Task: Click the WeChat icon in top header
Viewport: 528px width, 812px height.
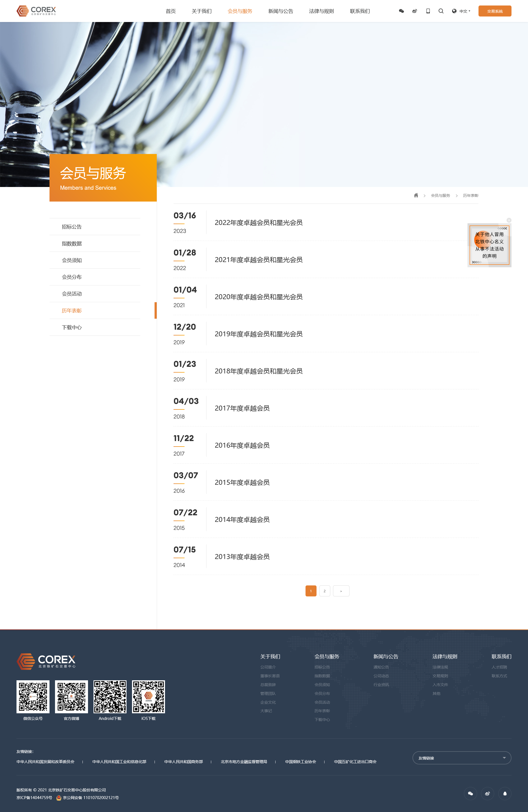Action: (402, 11)
